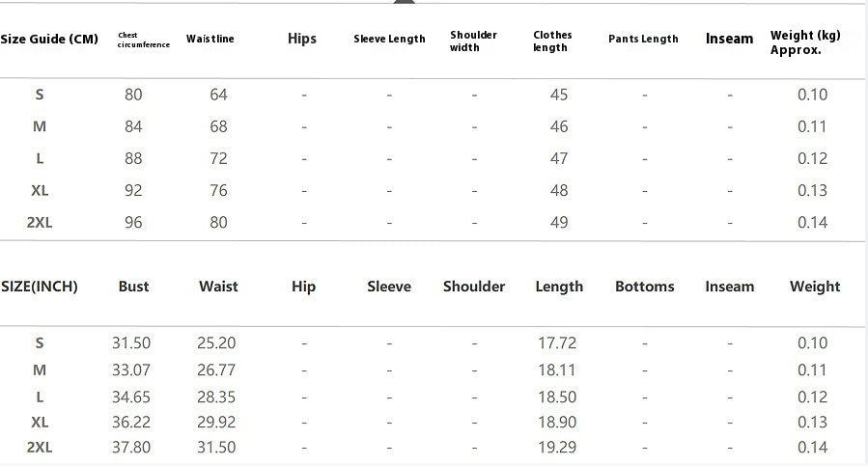Select the Clothes length column header

pyautogui.click(x=552, y=41)
